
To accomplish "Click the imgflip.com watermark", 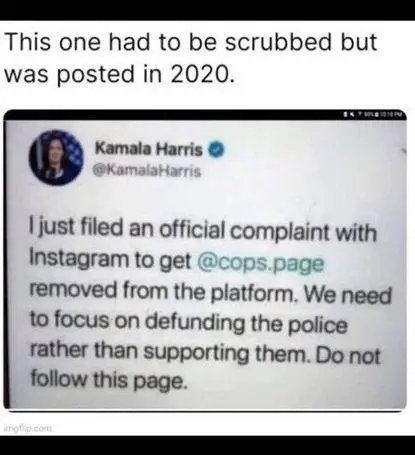I will (28, 428).
